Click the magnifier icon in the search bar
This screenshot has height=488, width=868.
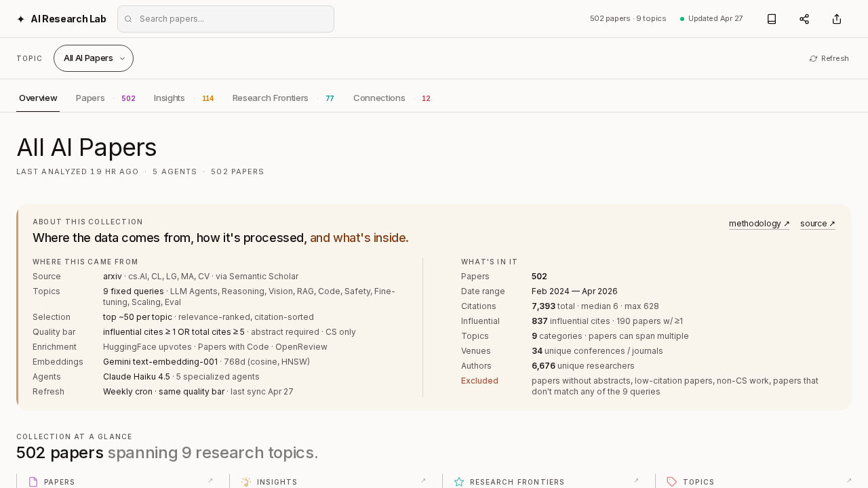(128, 19)
